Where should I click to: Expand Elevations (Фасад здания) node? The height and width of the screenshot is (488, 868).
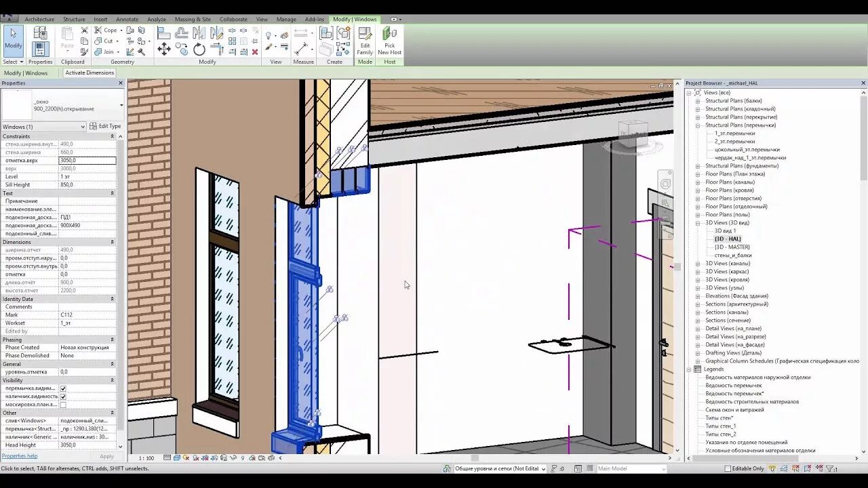click(698, 296)
